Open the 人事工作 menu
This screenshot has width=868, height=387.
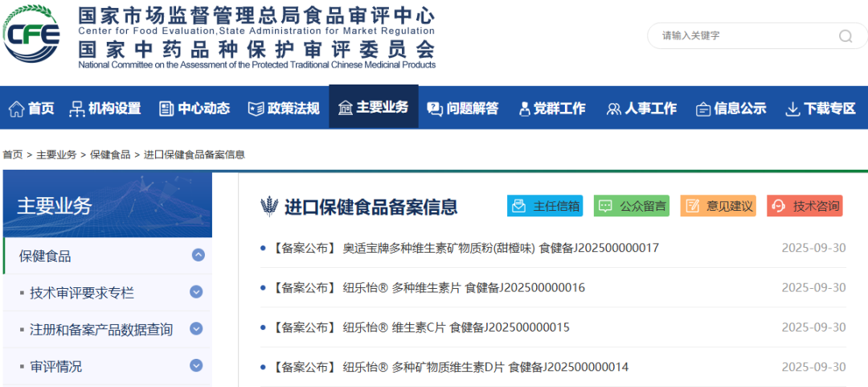(650, 108)
